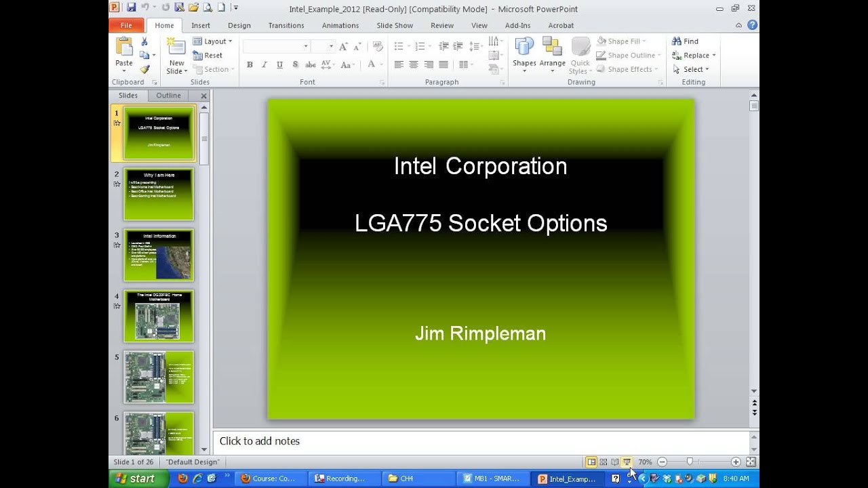The width and height of the screenshot is (868, 488).
Task: Open the Shapes gallery
Action: 524,56
